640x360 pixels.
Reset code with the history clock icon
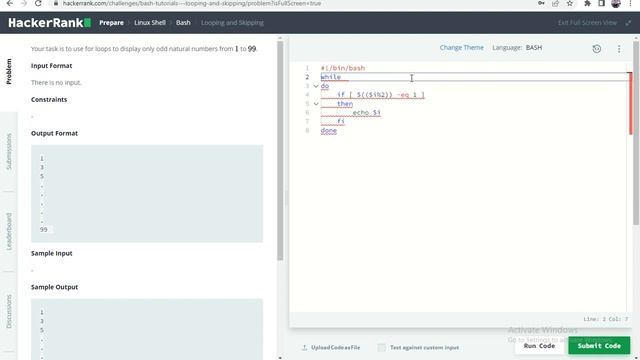coord(597,49)
